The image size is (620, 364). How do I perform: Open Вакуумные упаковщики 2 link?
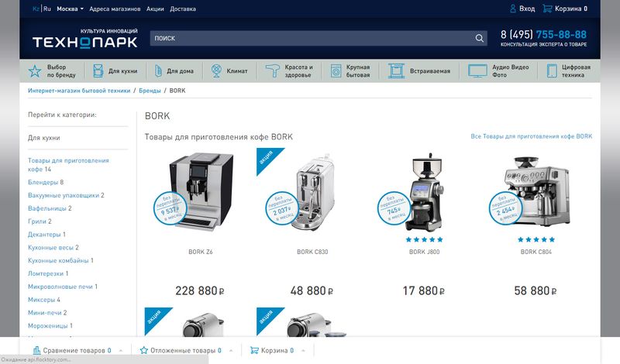[x=66, y=195]
